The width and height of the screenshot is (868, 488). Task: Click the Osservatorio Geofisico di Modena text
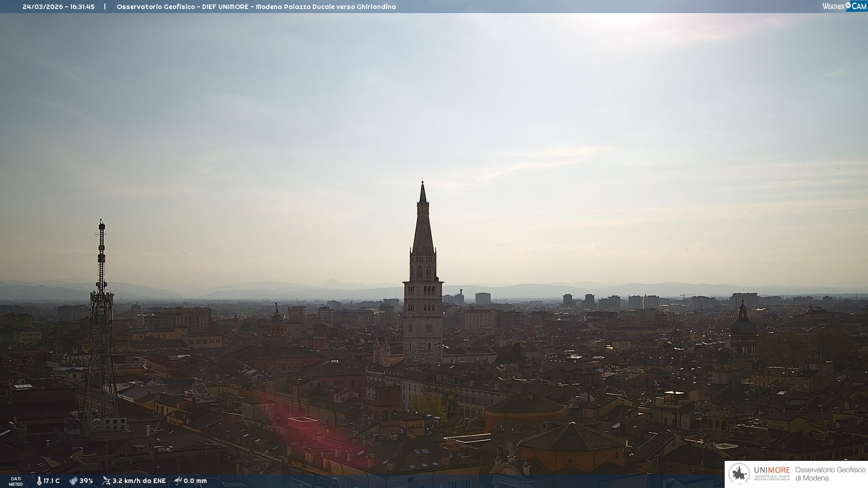click(x=830, y=474)
